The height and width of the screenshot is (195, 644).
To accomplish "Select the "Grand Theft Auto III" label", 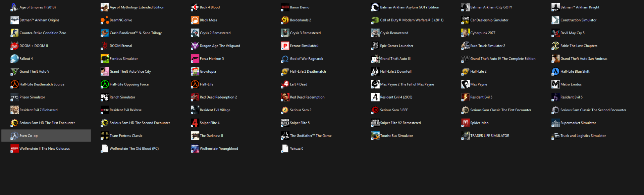I will (x=395, y=59).
